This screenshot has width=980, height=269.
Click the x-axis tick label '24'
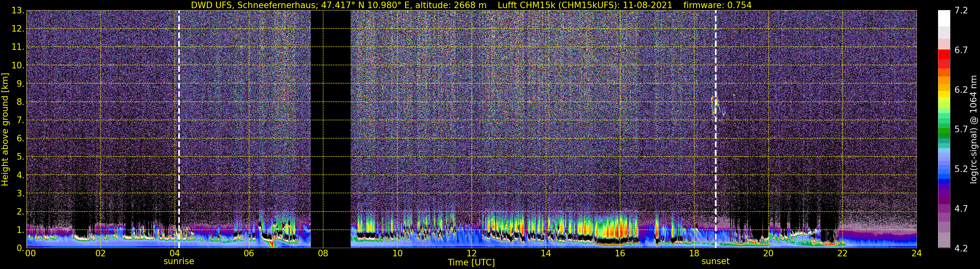coord(917,253)
